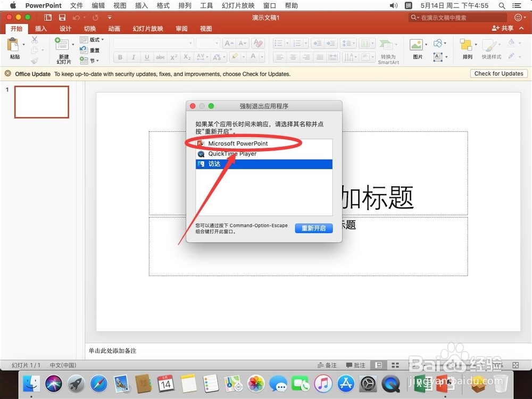532x399 pixels.
Task: Open Safari from the Dock
Action: coord(99,384)
